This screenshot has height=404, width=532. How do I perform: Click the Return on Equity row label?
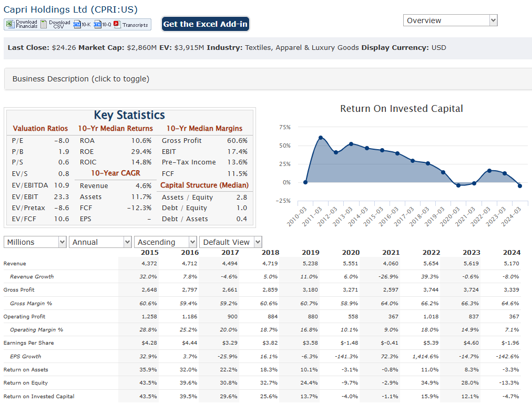(25, 383)
